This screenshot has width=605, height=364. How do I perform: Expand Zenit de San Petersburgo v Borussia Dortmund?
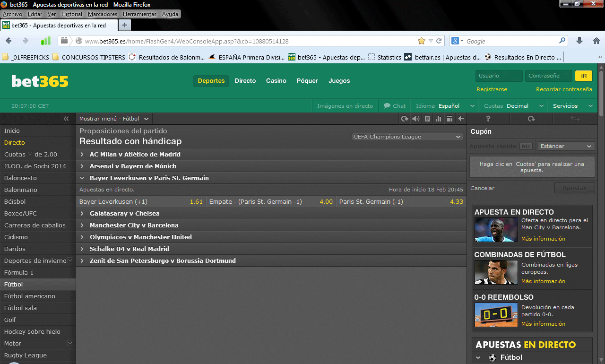271,260
